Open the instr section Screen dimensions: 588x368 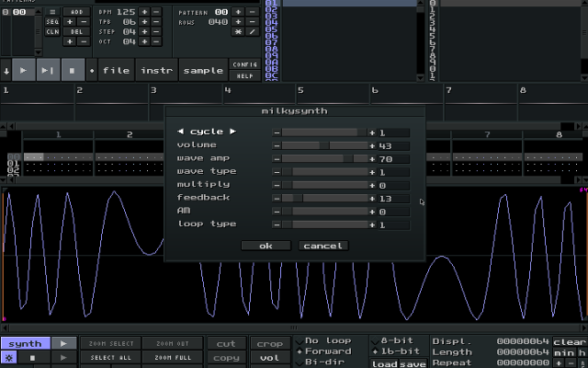[x=157, y=70]
